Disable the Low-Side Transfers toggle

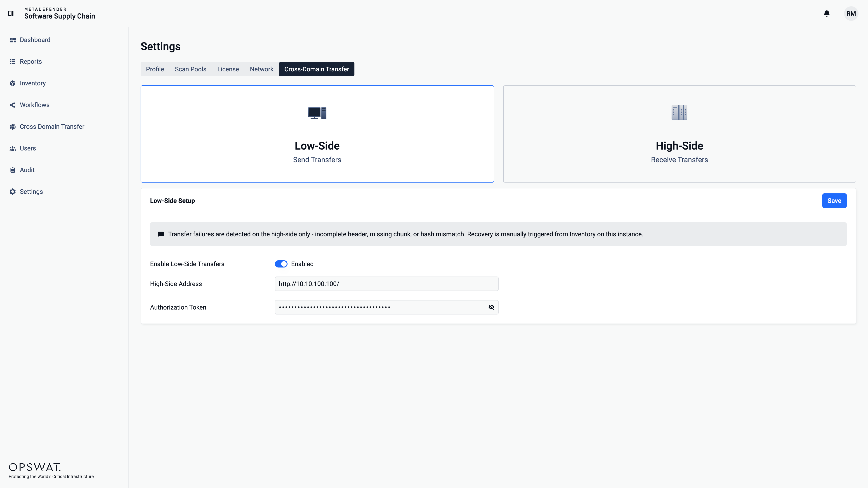(x=281, y=264)
